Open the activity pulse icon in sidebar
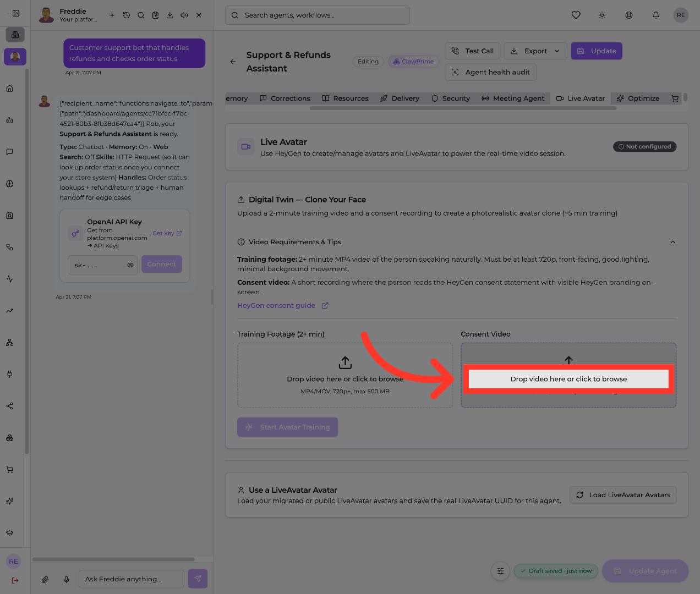 click(x=9, y=279)
